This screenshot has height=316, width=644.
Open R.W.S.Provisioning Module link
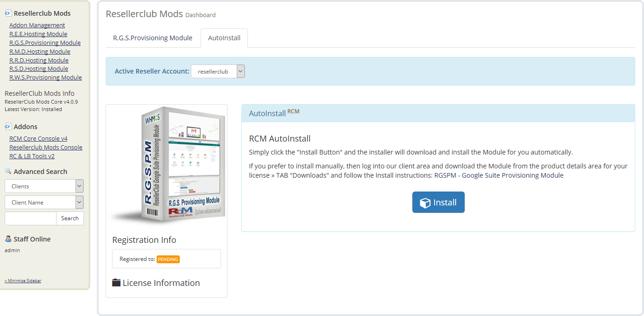[45, 77]
